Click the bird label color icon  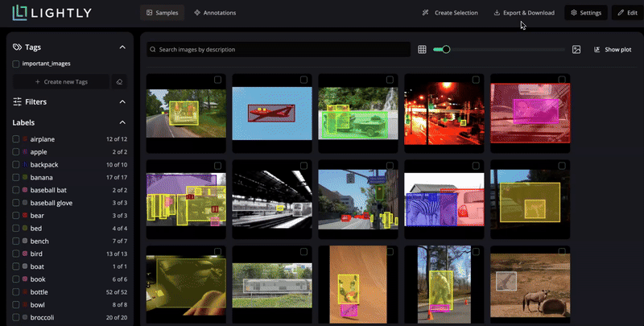(x=25, y=254)
